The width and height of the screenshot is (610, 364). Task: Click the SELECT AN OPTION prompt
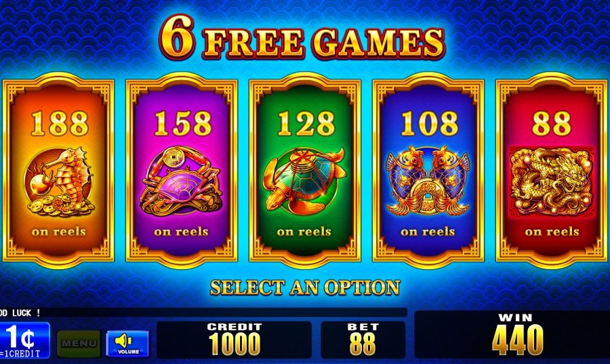pos(305,288)
